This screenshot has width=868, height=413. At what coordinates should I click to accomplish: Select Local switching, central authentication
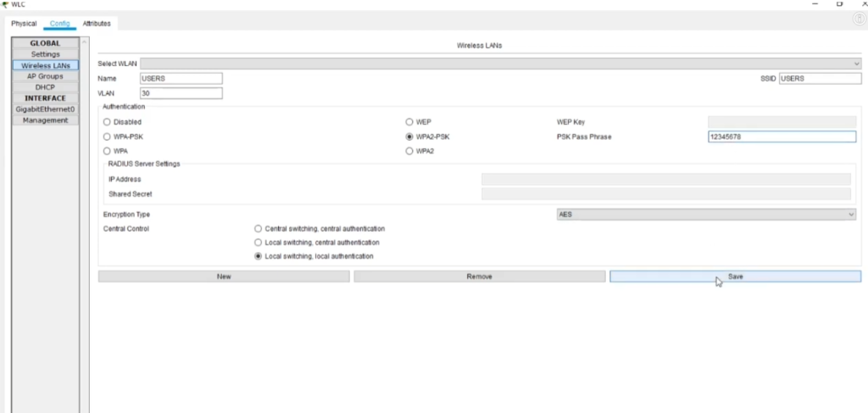(x=259, y=243)
